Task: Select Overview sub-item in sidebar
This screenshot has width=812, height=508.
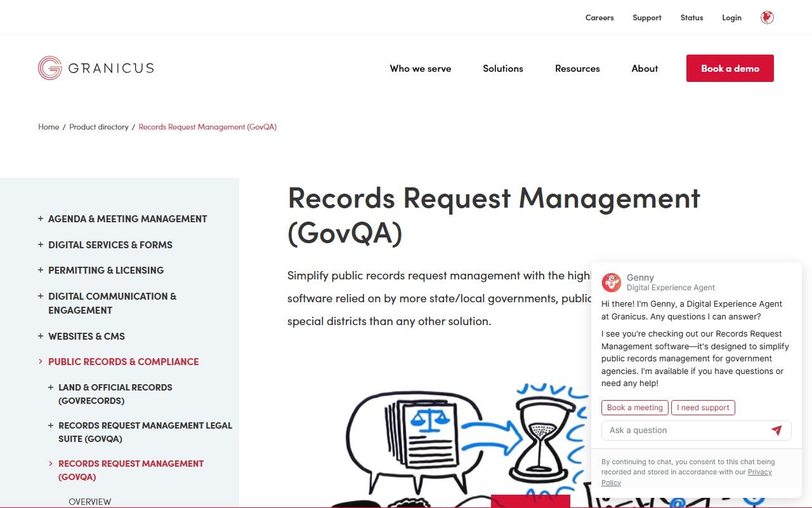Action: pos(89,502)
